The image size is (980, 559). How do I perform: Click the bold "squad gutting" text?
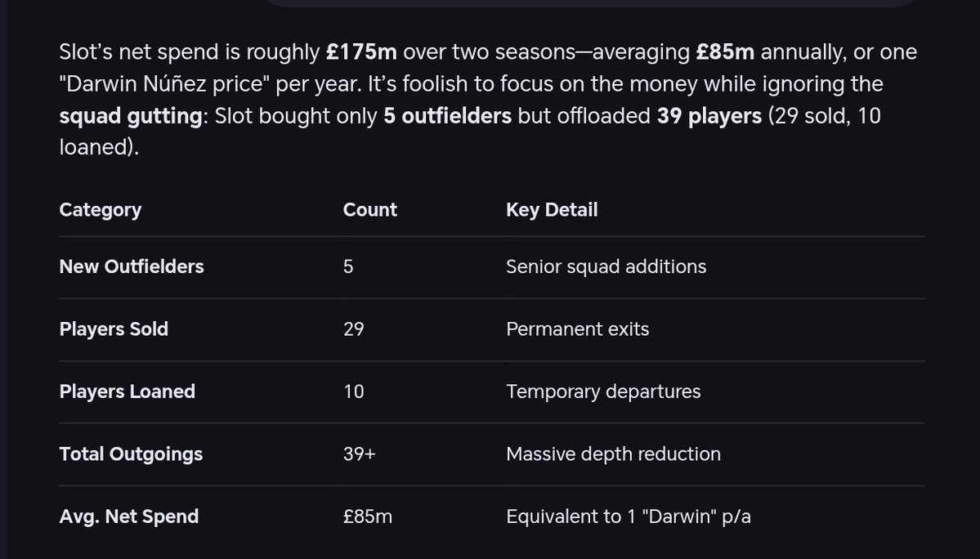tap(130, 116)
